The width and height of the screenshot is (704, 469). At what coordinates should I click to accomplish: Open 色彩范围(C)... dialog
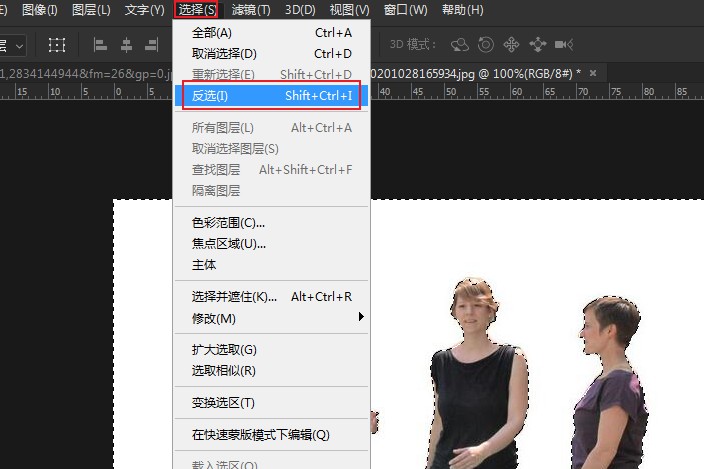271,223
